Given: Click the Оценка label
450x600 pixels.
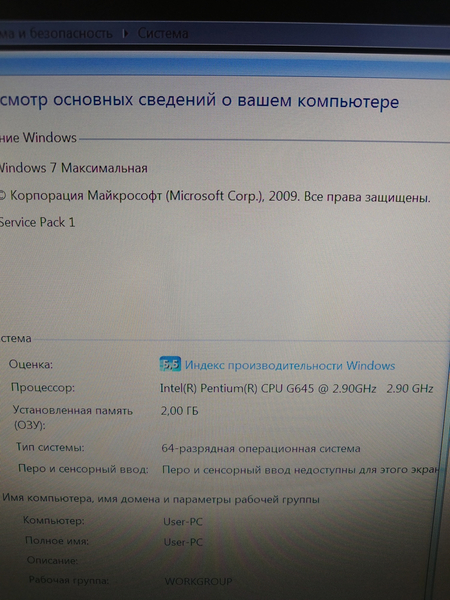Looking at the screenshot, I should pos(31,364).
